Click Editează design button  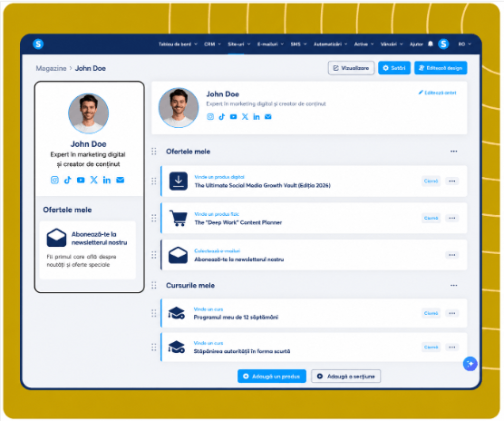pos(441,68)
